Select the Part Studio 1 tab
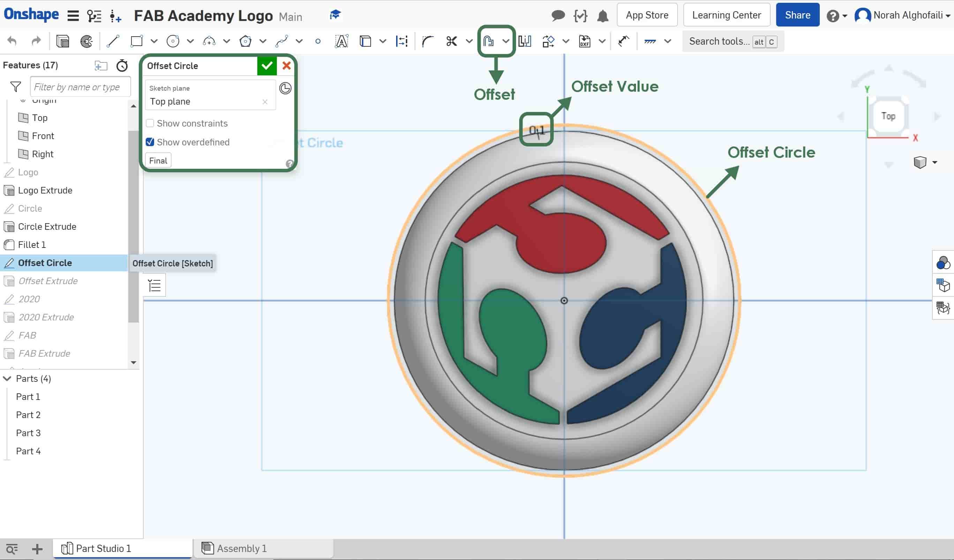Viewport: 954px width, 560px height. click(123, 548)
